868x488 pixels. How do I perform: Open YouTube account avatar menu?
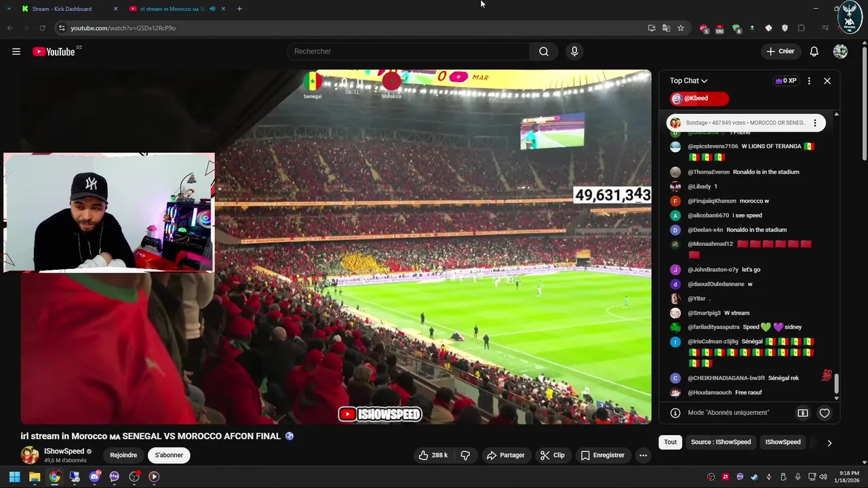point(840,52)
